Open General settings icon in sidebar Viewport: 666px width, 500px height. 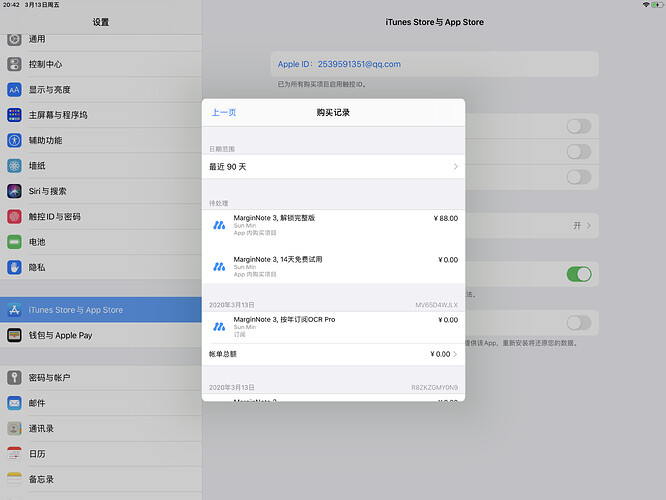point(14,39)
